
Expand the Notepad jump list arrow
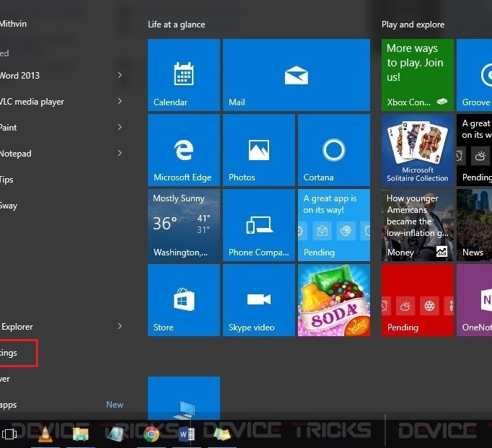120,153
